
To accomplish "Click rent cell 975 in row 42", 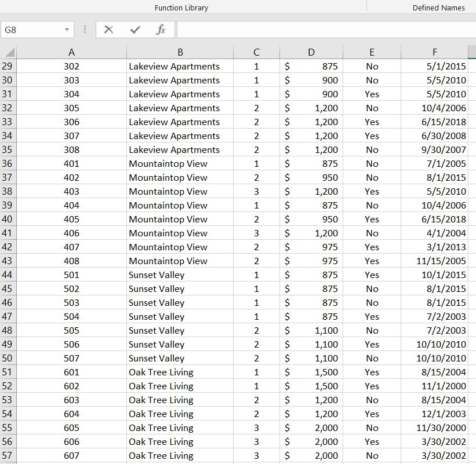I will (311, 247).
